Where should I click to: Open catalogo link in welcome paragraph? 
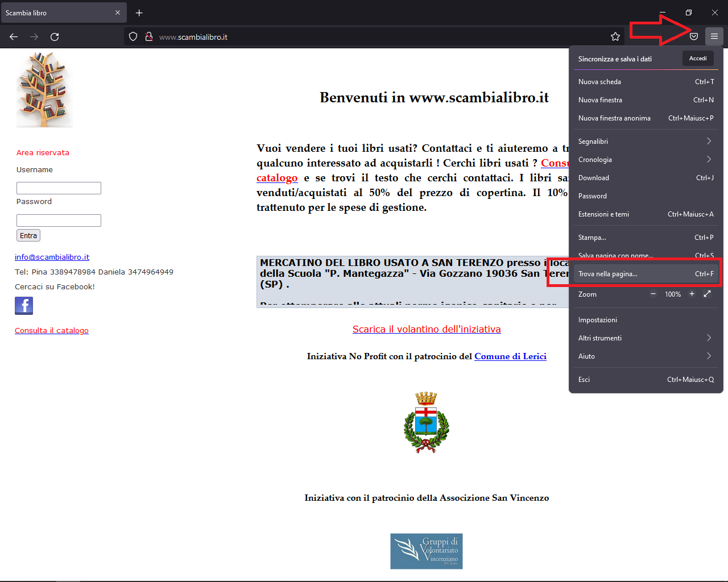(x=277, y=178)
